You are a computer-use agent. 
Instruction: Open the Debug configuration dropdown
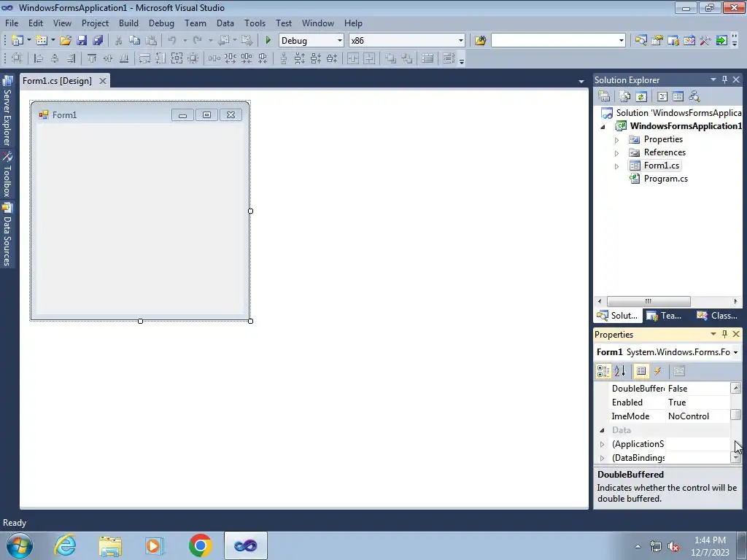[x=340, y=41]
